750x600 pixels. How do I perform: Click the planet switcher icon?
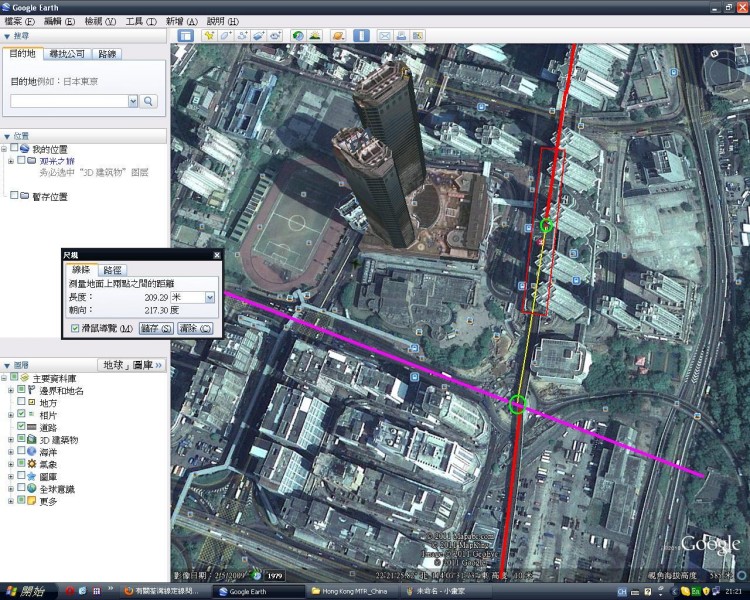pyautogui.click(x=338, y=36)
